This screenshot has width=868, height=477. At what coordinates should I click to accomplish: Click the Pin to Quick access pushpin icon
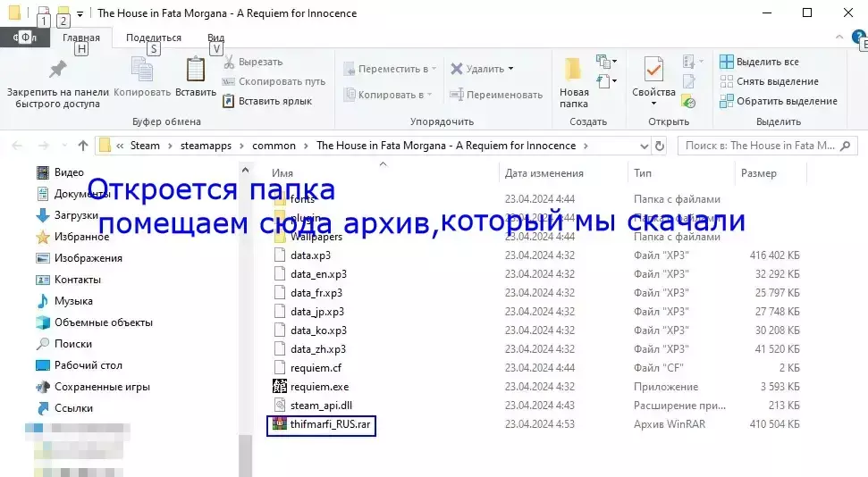pos(57,70)
